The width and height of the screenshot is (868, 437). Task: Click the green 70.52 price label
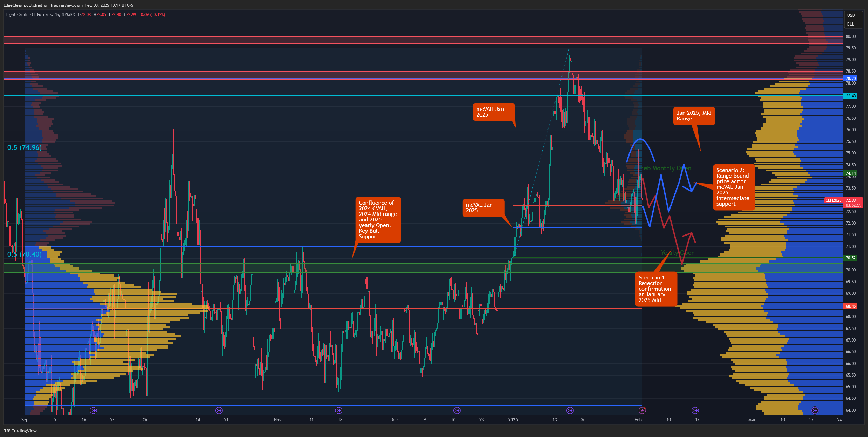[x=850, y=258]
